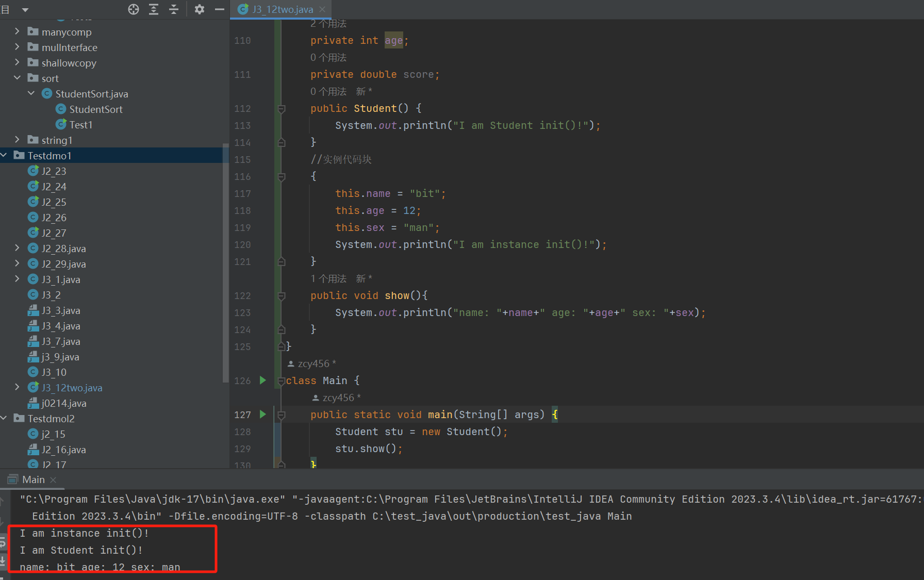924x580 pixels.
Task: Select the StudentSort class icon
Action: (x=61, y=109)
